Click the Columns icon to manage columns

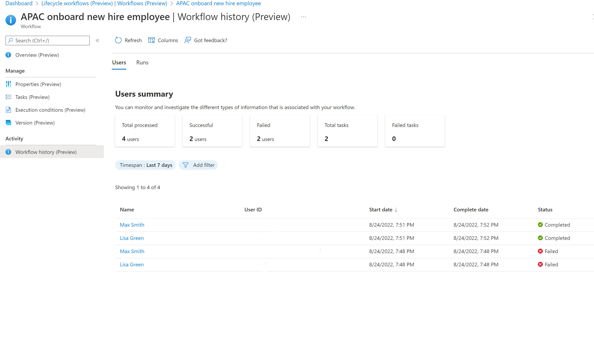(x=151, y=40)
